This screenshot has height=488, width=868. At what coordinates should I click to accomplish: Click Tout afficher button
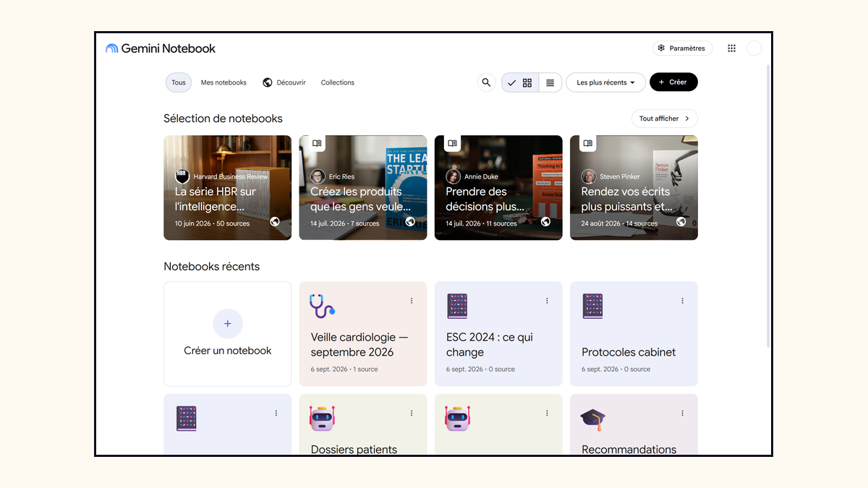coord(664,119)
